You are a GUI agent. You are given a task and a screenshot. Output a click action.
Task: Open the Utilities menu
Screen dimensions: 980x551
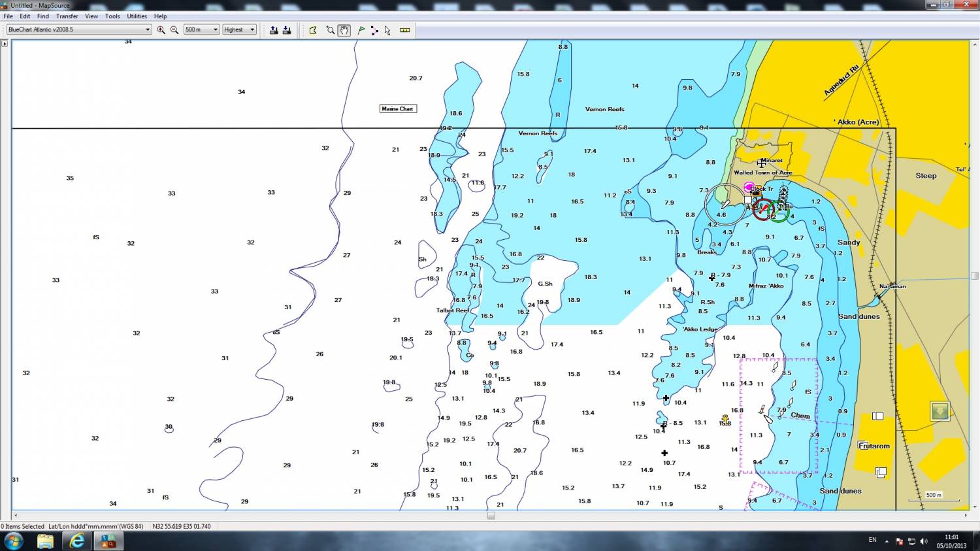(x=137, y=16)
